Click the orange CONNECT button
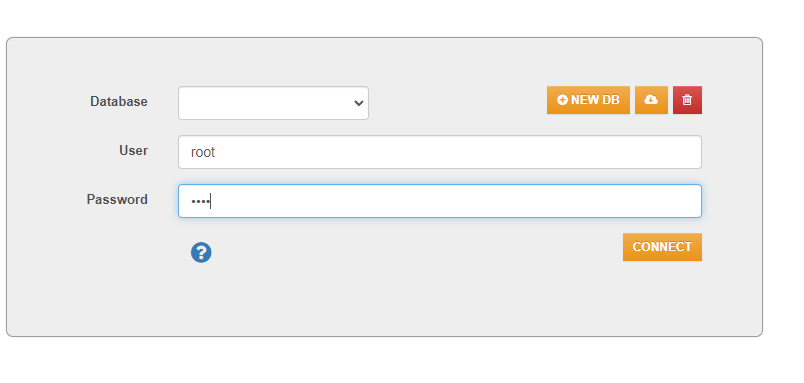This screenshot has height=383, width=804. (x=662, y=247)
